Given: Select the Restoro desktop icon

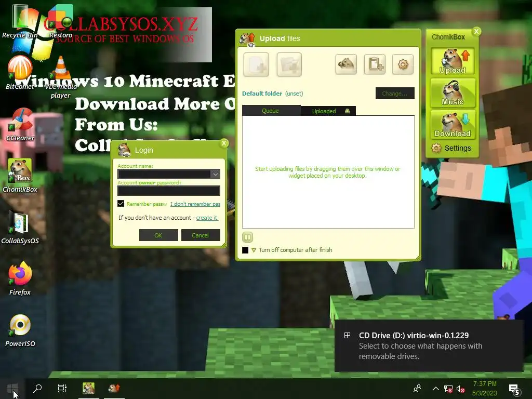Looking at the screenshot, I should (61, 20).
